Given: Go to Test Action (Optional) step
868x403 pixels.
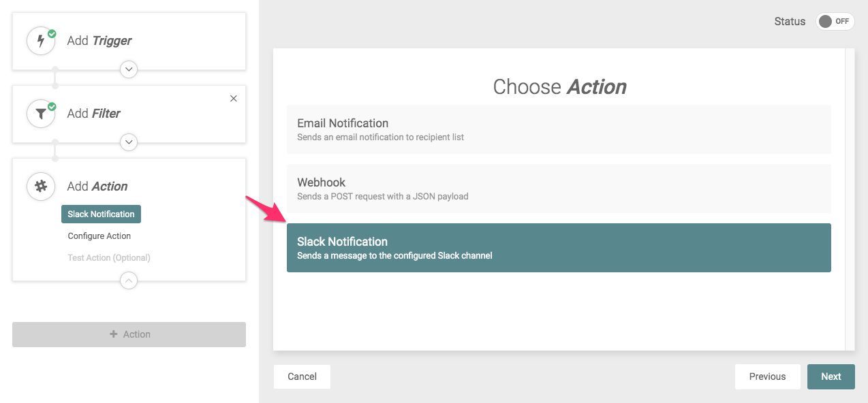Looking at the screenshot, I should click(x=109, y=258).
